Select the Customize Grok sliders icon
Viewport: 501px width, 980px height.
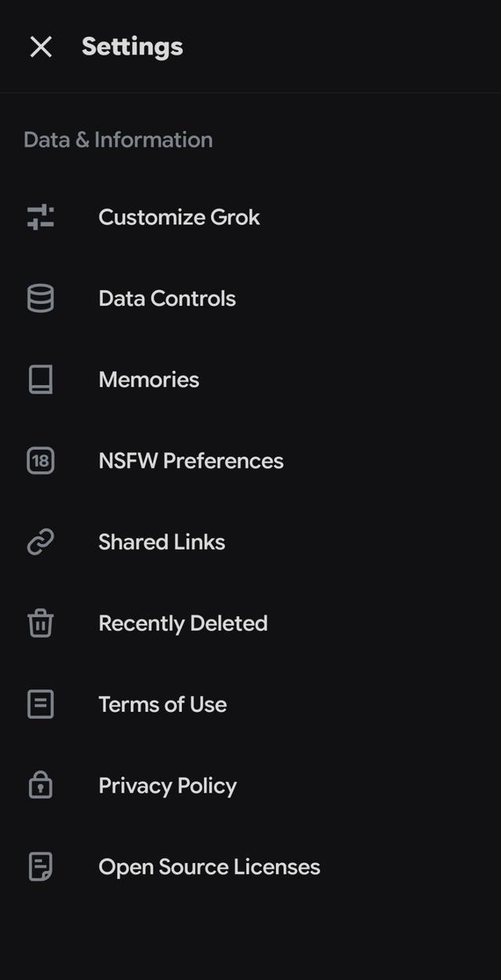[40, 217]
